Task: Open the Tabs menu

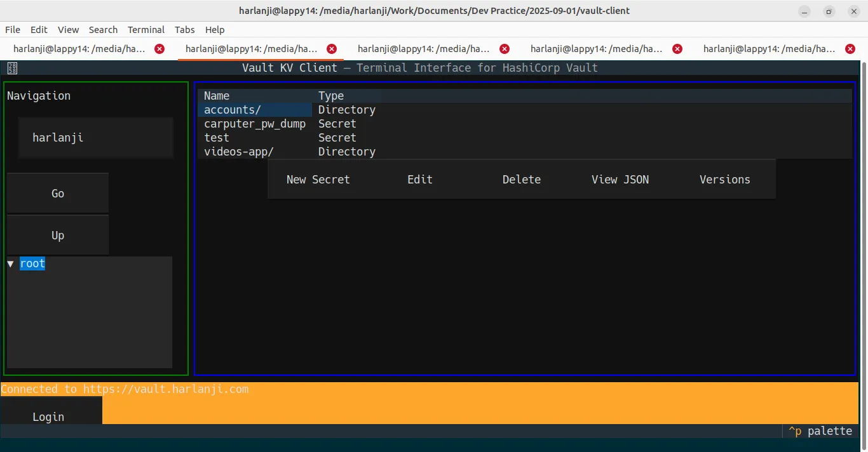Action: point(184,30)
